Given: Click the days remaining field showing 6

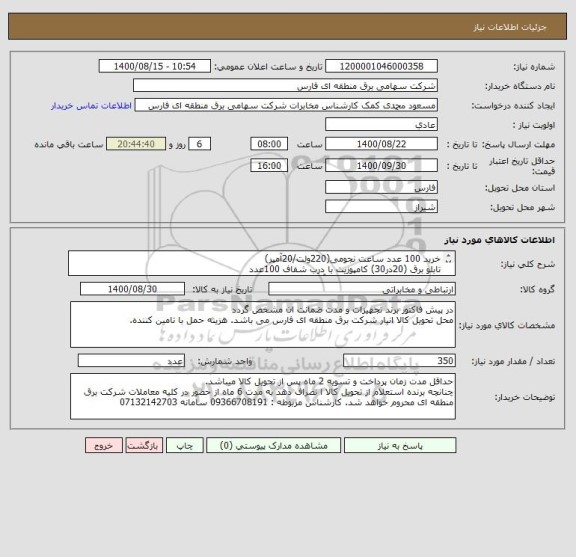Looking at the screenshot, I should tap(199, 144).
